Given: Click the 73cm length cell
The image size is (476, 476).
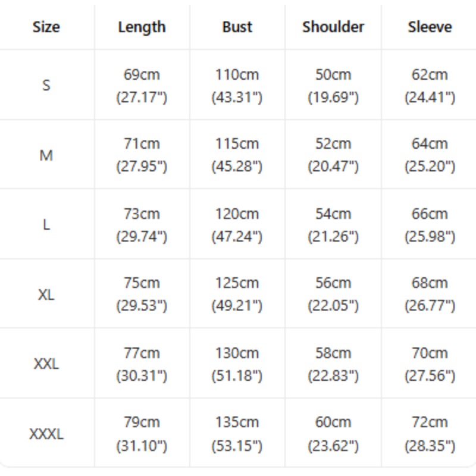Looking at the screenshot, I should pyautogui.click(x=142, y=225).
